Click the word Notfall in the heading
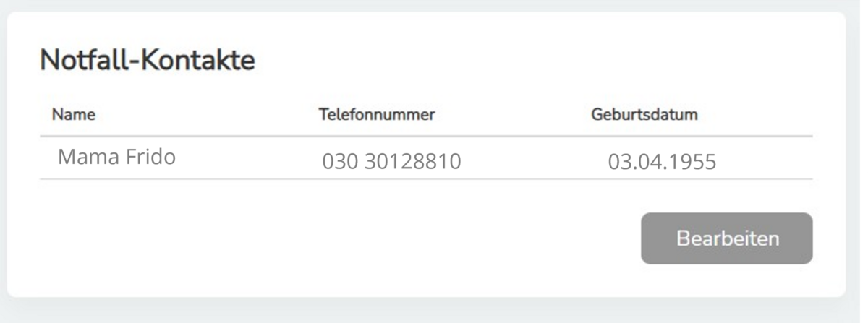 point(81,61)
